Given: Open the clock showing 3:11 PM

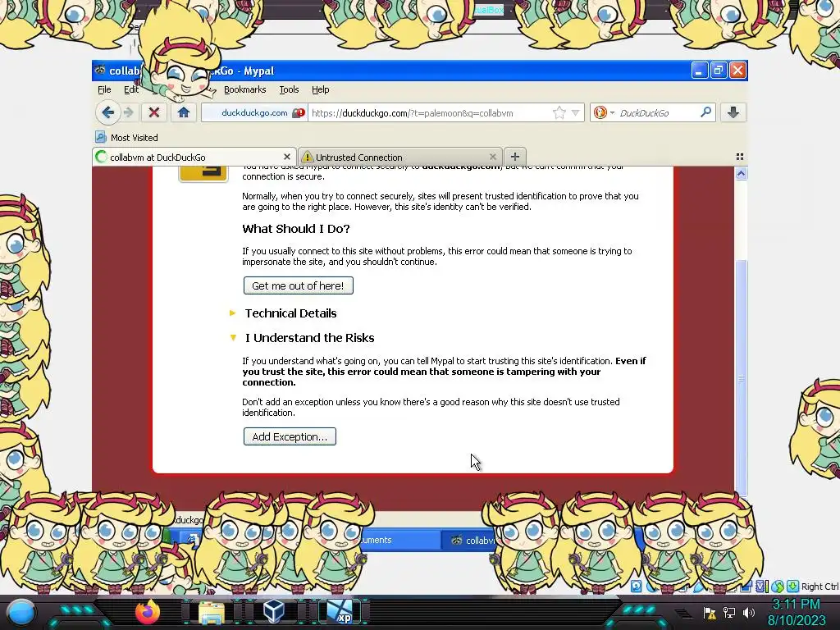Looking at the screenshot, I should point(796,613).
